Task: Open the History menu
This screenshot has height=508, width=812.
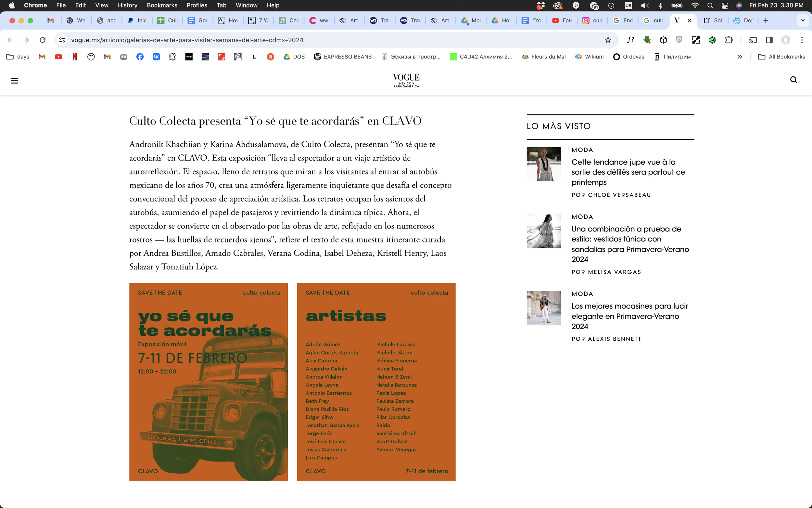Action: coord(127,6)
